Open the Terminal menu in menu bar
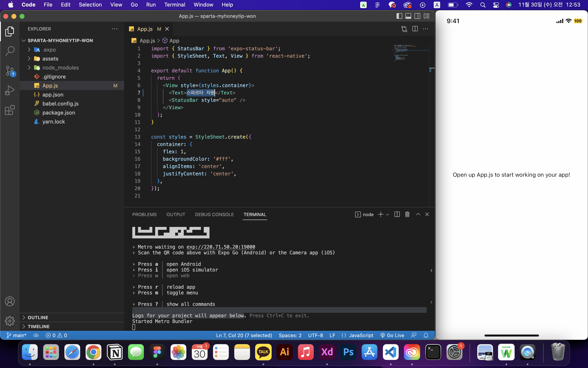 click(174, 5)
